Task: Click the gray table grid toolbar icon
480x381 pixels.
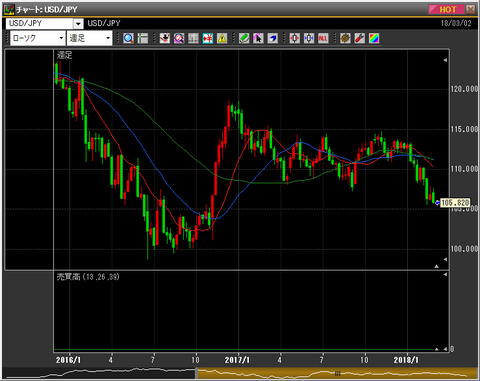Action: [193, 38]
